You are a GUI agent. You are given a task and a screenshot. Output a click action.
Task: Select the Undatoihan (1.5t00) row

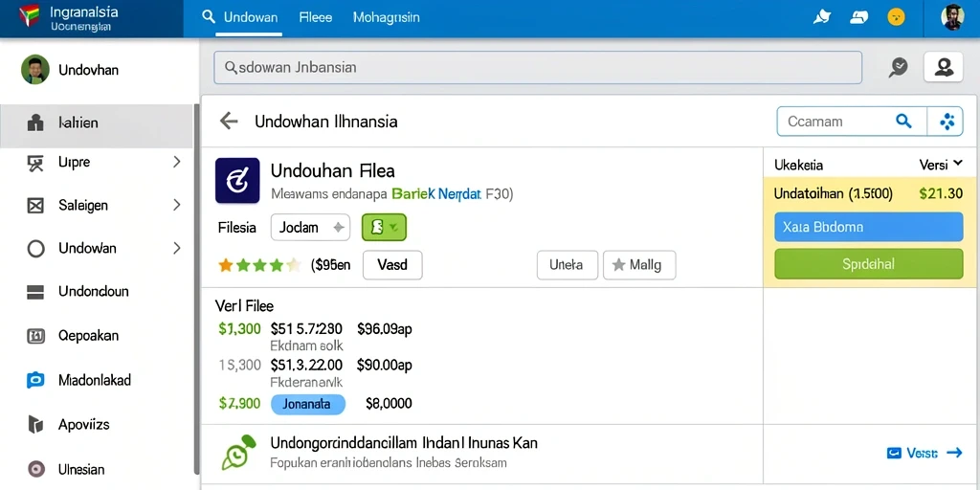click(868, 193)
